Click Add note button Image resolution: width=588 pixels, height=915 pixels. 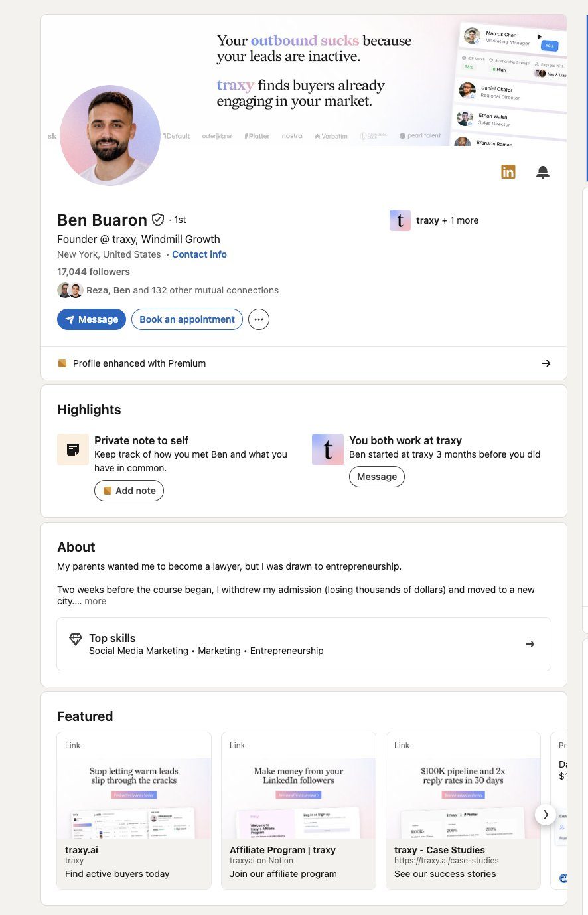129,491
